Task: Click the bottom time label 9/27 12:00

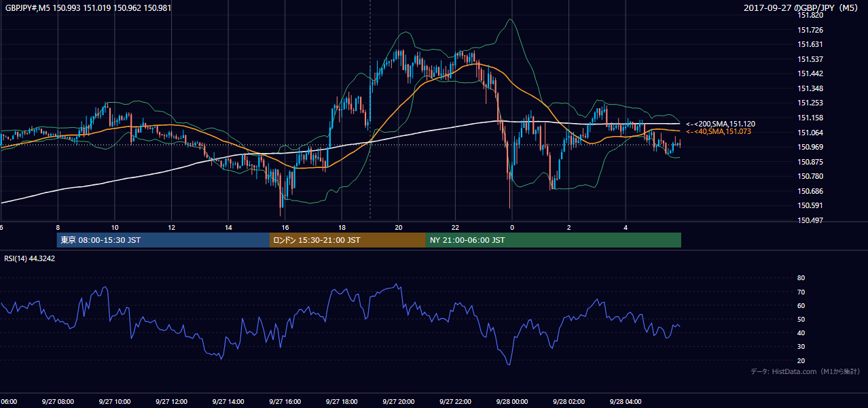Action: [171, 401]
